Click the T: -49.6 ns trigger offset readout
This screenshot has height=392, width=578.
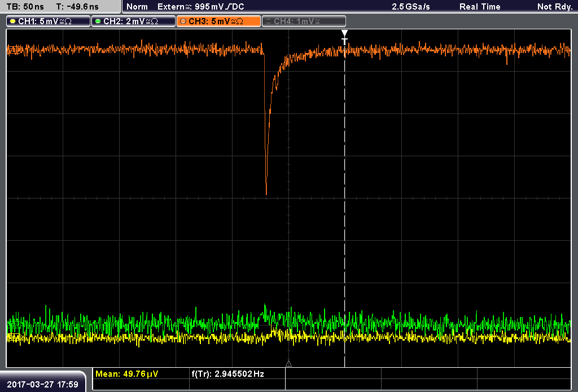(x=77, y=7)
